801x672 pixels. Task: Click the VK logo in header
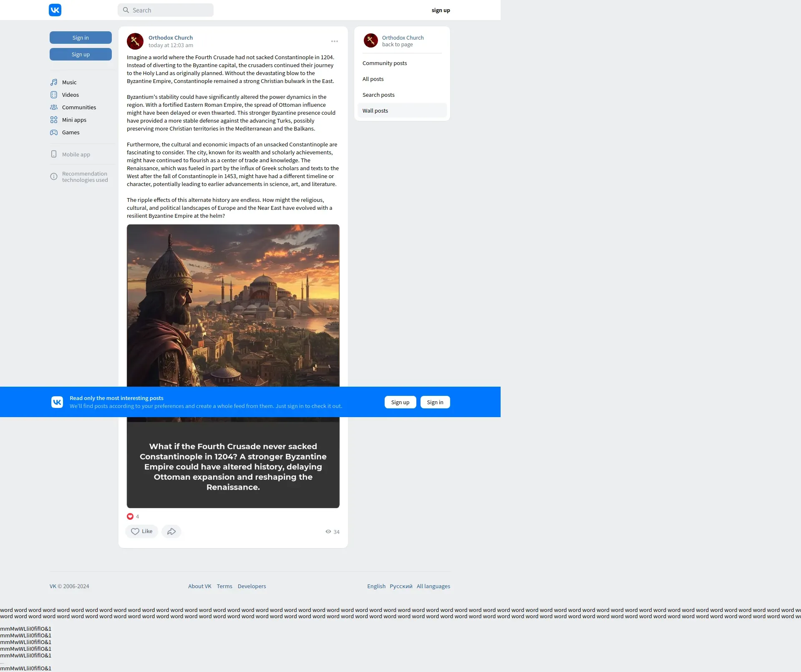click(x=55, y=10)
